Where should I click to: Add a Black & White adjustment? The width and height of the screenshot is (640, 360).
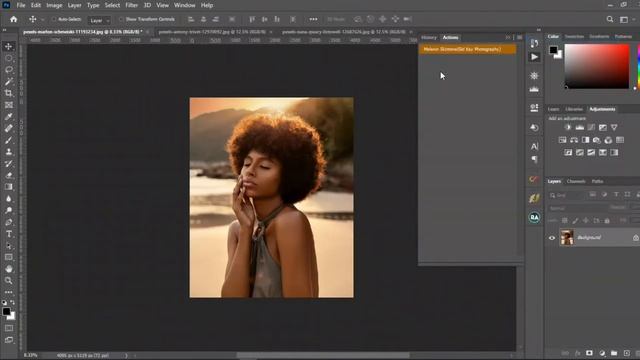point(585,140)
